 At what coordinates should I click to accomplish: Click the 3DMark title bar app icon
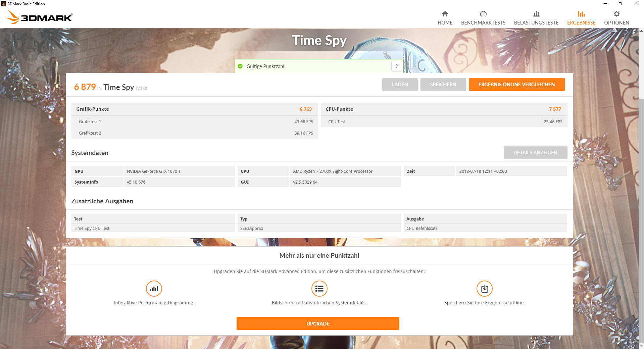tap(3, 4)
